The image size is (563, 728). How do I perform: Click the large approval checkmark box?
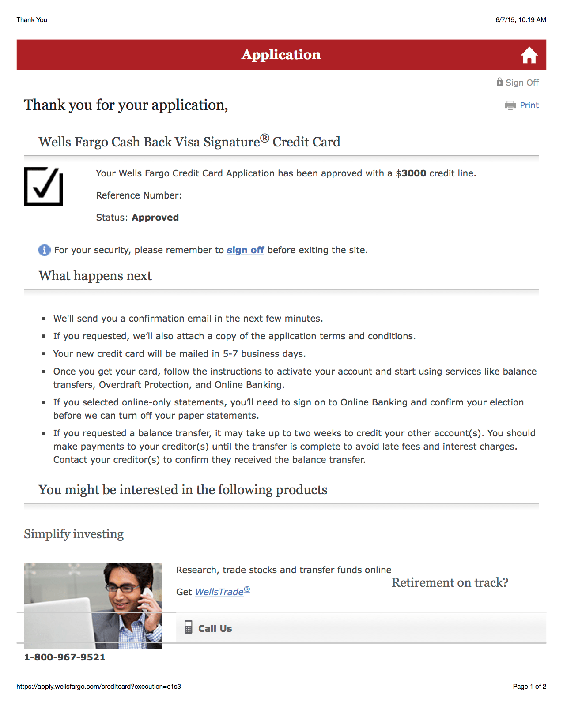point(44,186)
